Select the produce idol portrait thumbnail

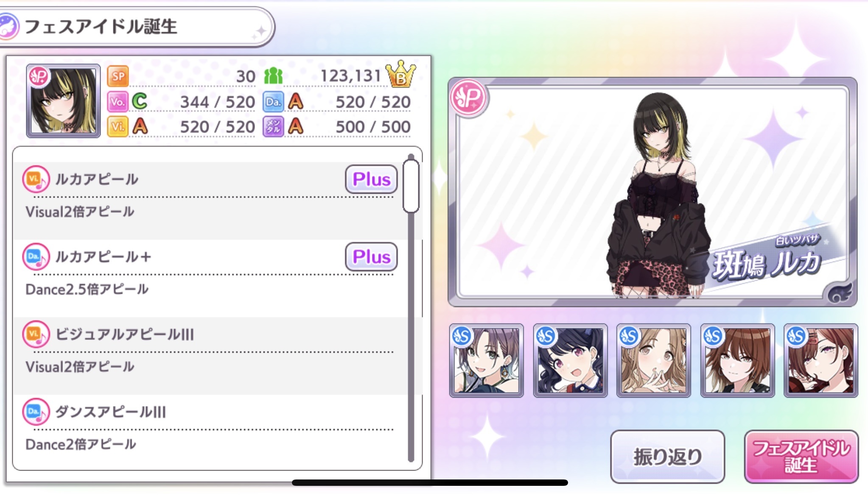pos(63,101)
